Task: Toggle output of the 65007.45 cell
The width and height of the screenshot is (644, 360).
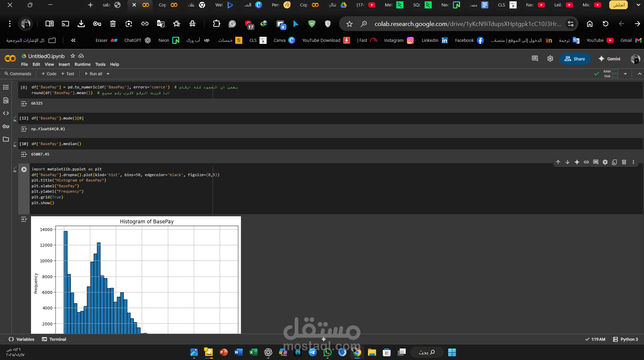Action: 24,154
